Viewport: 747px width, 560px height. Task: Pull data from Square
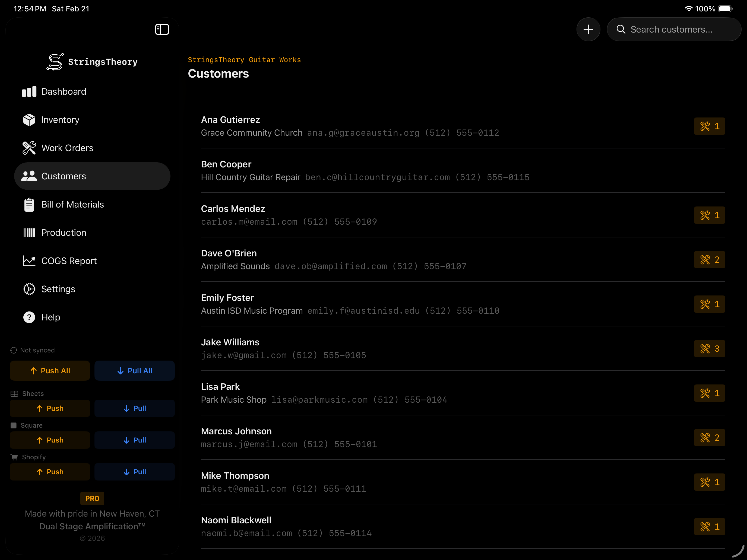coord(134,440)
